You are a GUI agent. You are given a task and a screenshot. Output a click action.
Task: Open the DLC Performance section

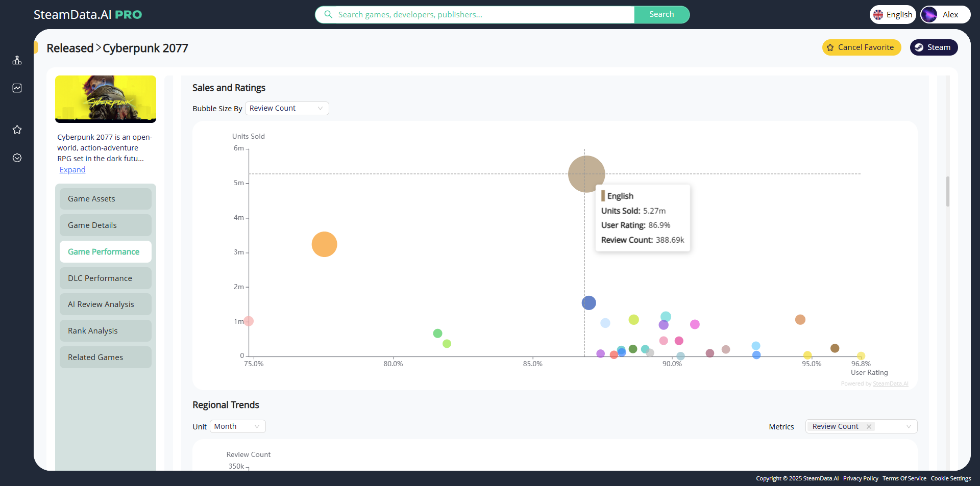105,278
